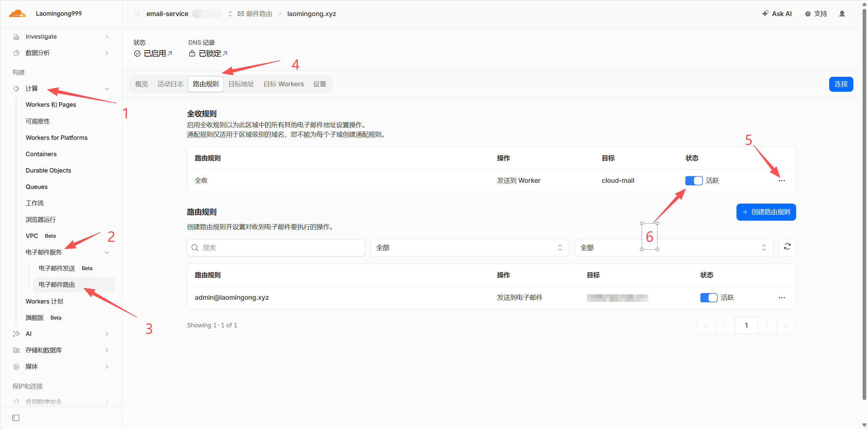
Task: Open Durable Objects in sidebar
Action: [48, 171]
